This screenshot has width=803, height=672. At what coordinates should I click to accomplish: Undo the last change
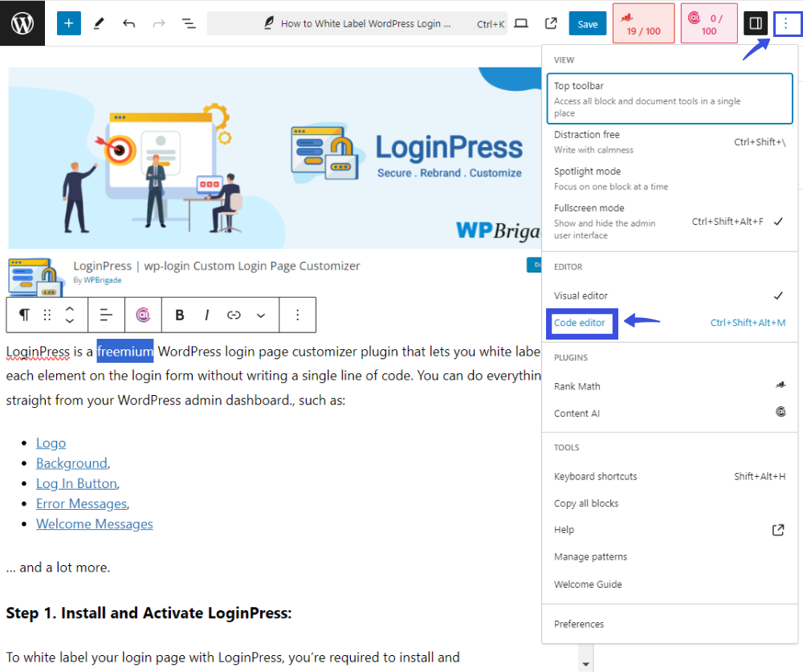click(x=128, y=23)
